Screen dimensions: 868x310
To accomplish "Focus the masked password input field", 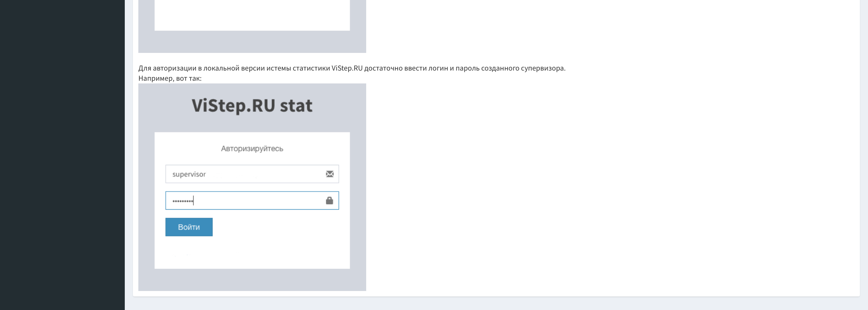I will (252, 200).
